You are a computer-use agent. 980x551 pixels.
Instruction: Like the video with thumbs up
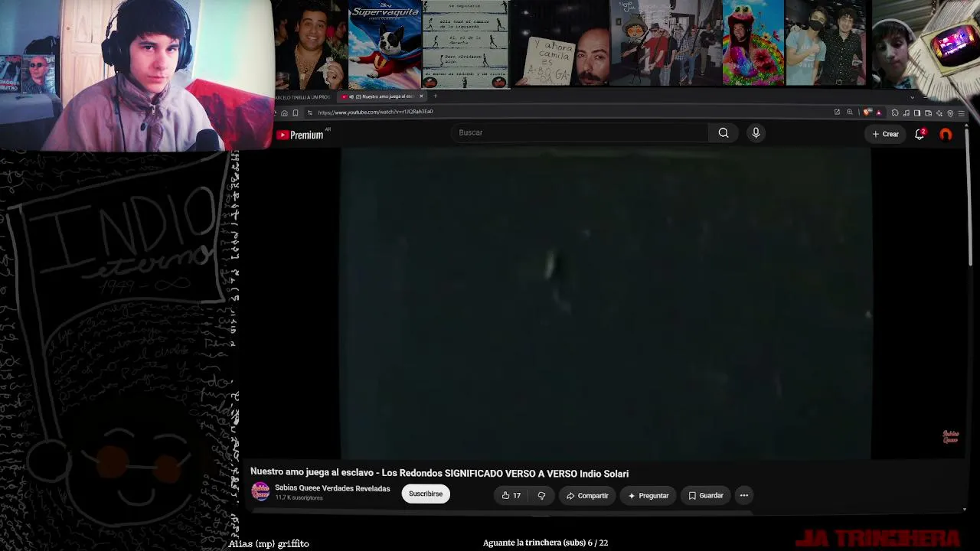pos(511,496)
